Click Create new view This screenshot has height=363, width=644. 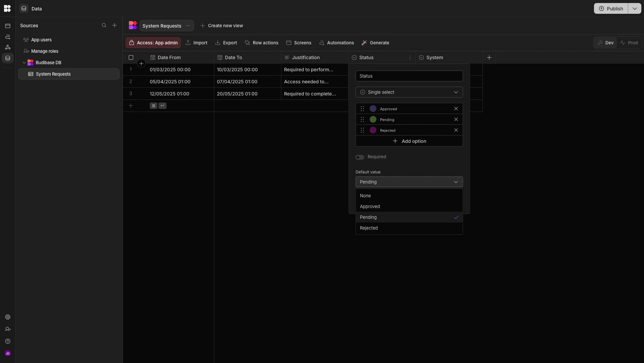pos(222,26)
